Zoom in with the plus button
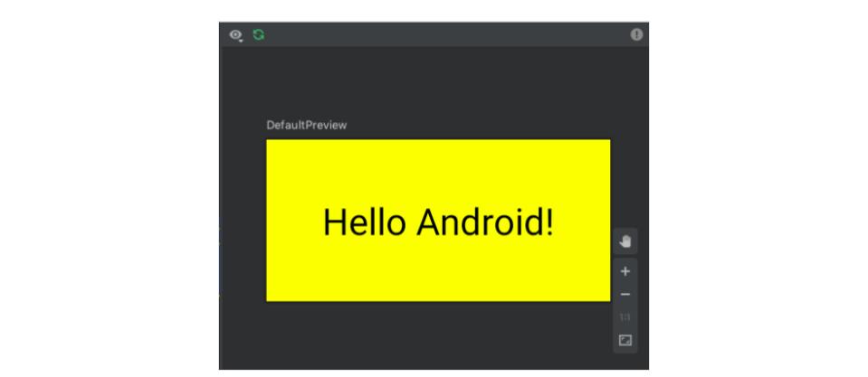Screen dimensions: 868x377 click(x=625, y=271)
